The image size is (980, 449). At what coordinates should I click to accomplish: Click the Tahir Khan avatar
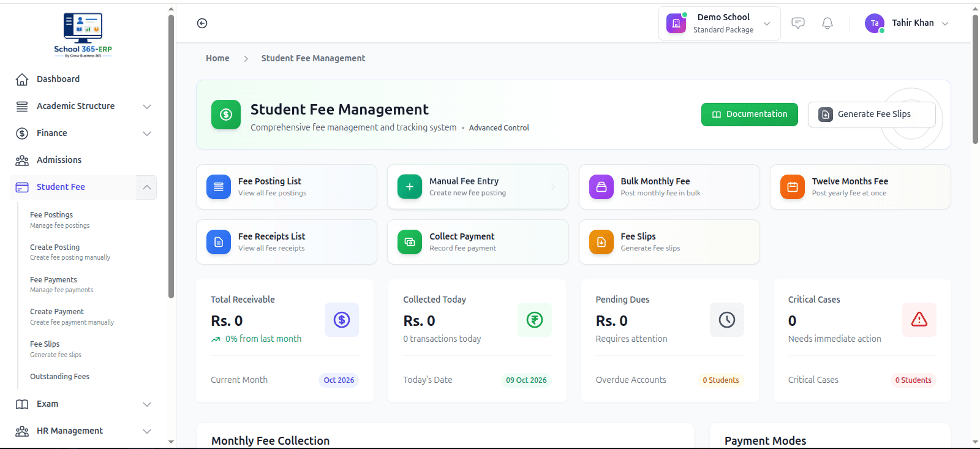coord(875,23)
